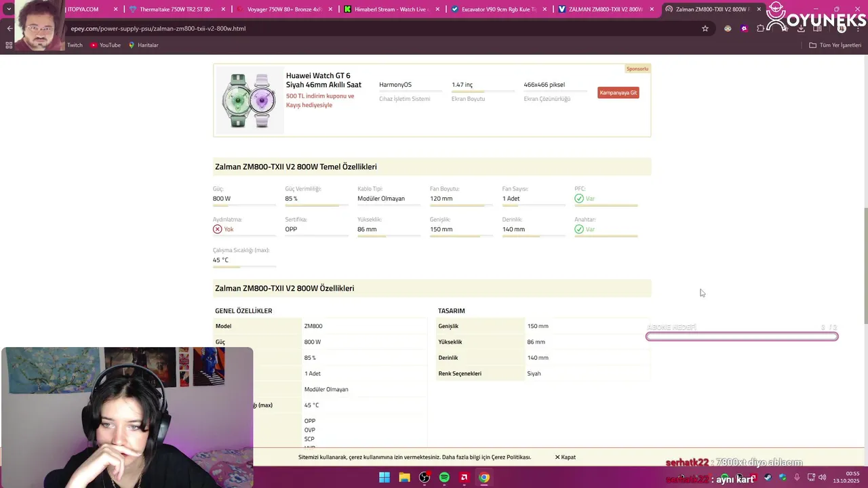Open the Çerez Politikası link

pyautogui.click(x=511, y=457)
